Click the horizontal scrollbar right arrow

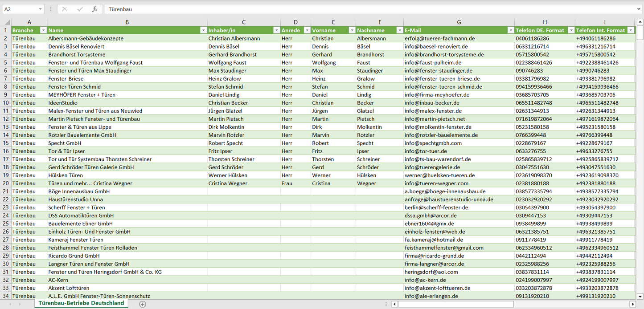tap(632, 304)
